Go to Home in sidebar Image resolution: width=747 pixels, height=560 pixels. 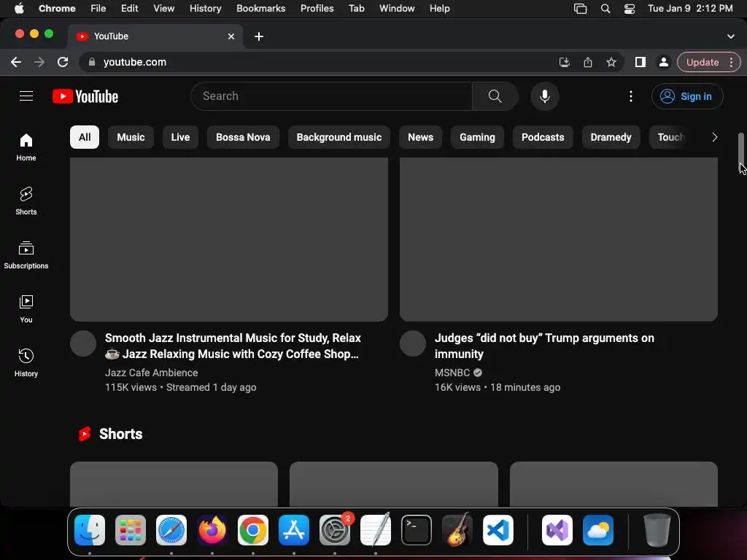pyautogui.click(x=26, y=147)
